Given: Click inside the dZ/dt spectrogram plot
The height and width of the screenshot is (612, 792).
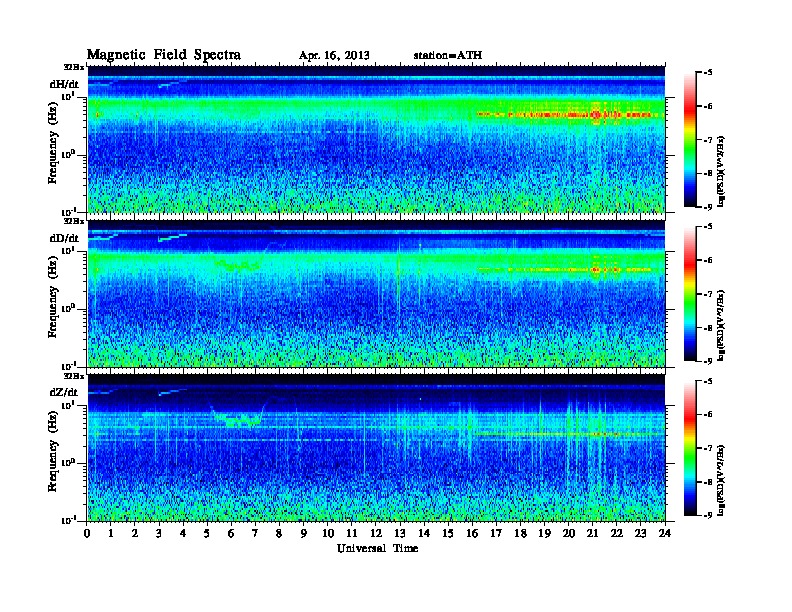Looking at the screenshot, I should coord(376,448).
